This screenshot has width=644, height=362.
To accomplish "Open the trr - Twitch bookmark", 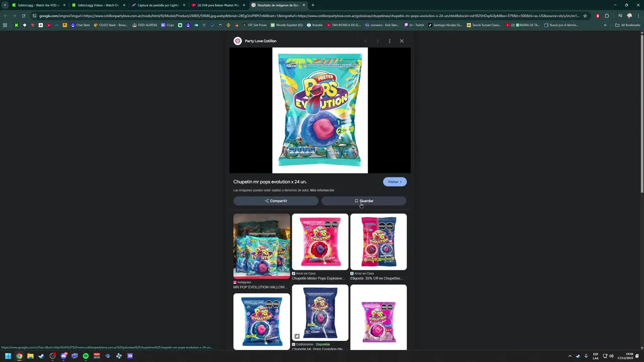I will (x=414, y=25).
